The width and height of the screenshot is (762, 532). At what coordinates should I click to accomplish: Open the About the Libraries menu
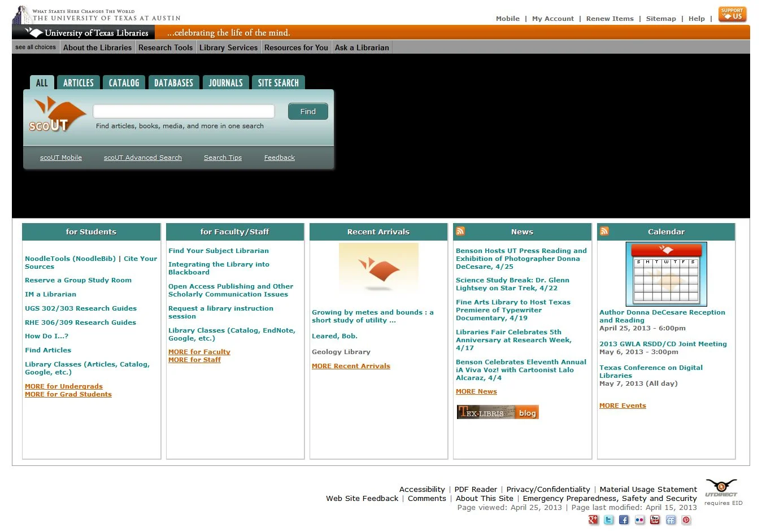tap(97, 47)
